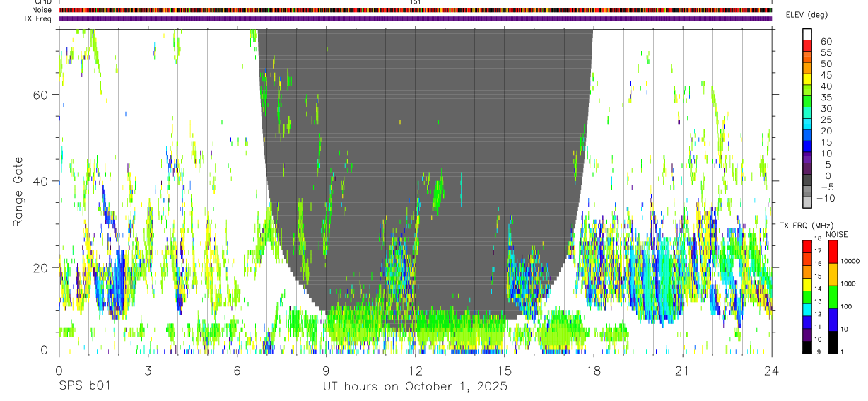868x401 pixels.
Task: Click NOISE legend value '1000'
Action: pos(848,284)
